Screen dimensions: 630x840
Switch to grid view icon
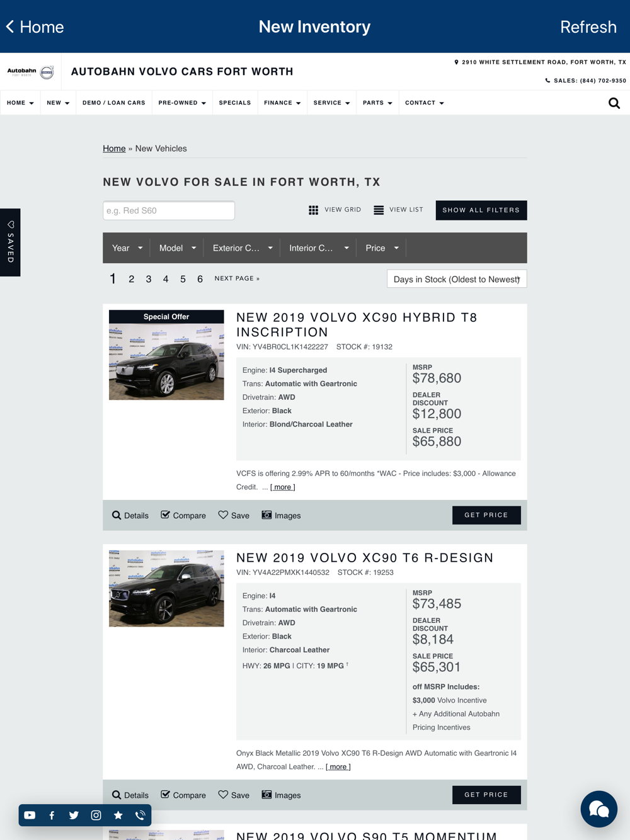click(313, 210)
